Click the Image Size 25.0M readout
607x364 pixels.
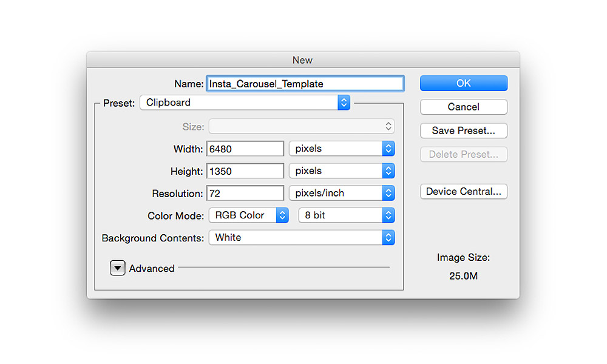463,276
